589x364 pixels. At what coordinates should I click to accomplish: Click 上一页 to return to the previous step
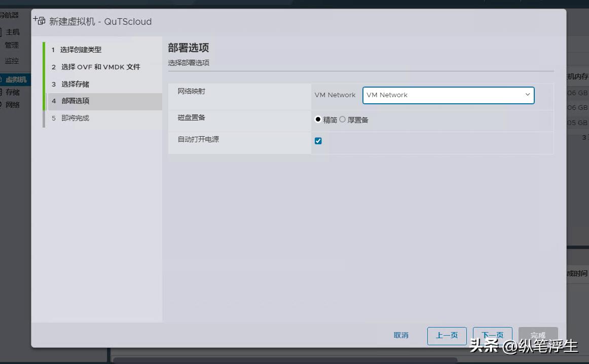point(447,336)
